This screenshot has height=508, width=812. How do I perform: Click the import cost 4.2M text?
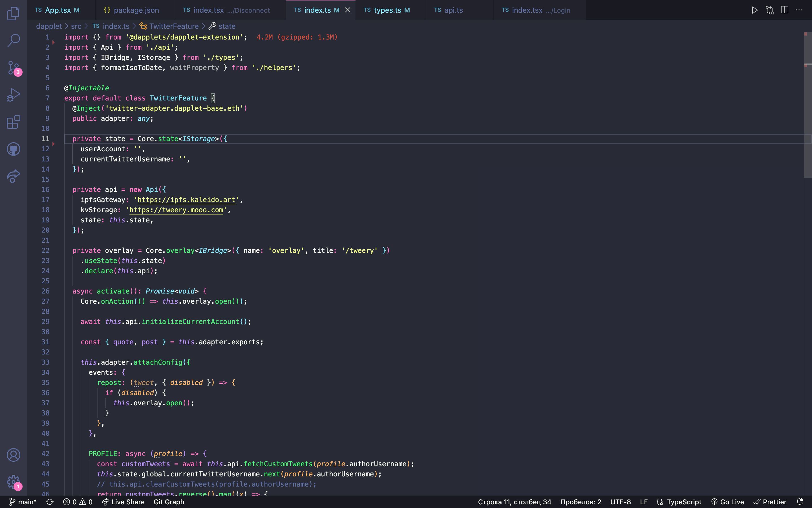297,37
